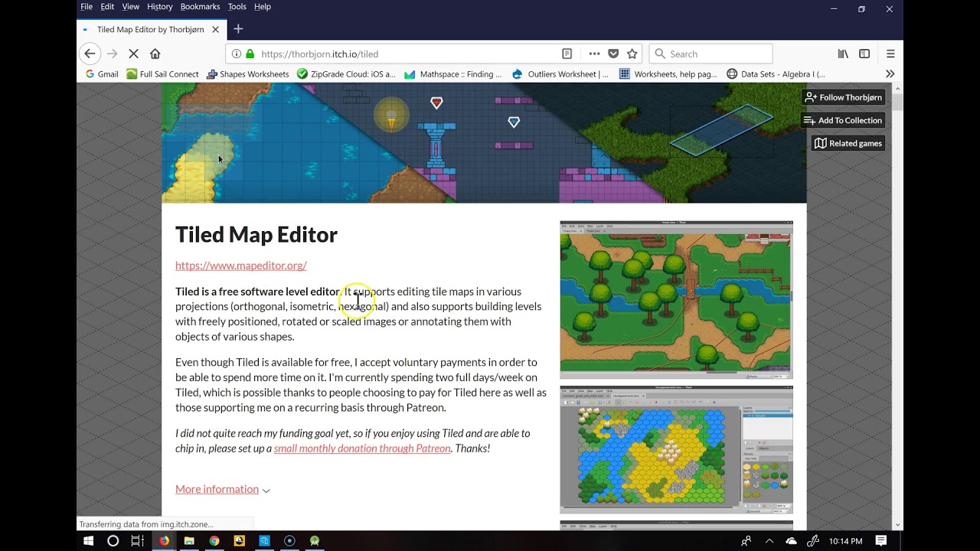Viewport: 980px width, 551px height.
Task: Open the small monthly donation through Patreon link
Action: point(362,448)
